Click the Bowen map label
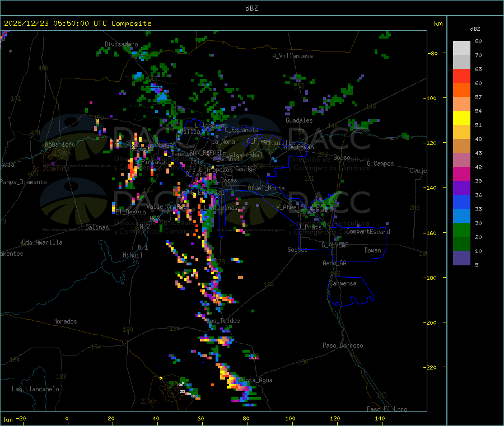The image size is (504, 426). tap(372, 250)
